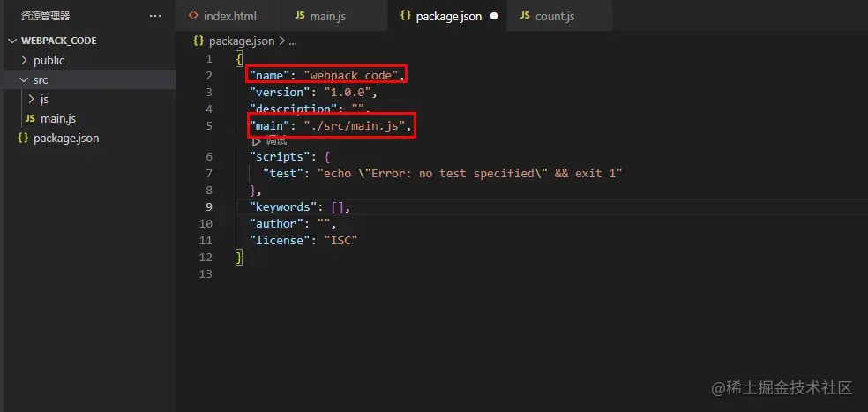
Task: Switch to the count.js tab
Action: coord(555,16)
